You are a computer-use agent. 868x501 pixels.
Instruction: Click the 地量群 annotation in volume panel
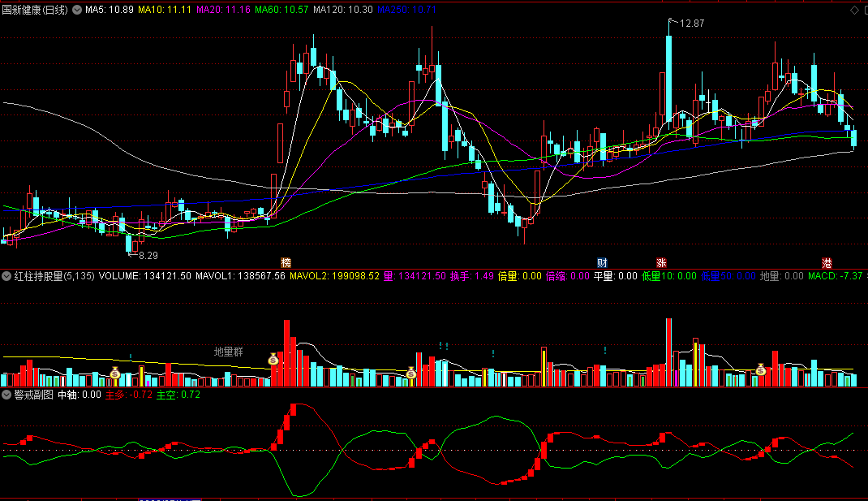point(229,352)
